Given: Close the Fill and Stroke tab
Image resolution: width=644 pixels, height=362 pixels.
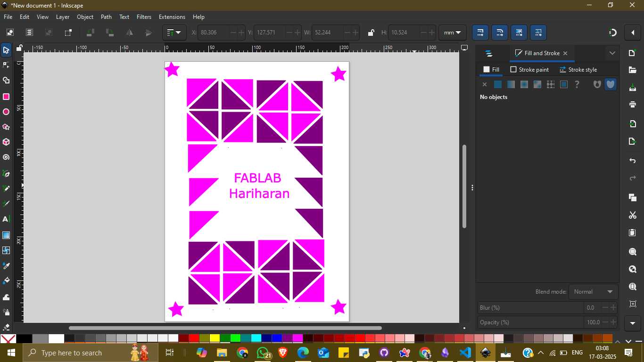Looking at the screenshot, I should coord(565,53).
